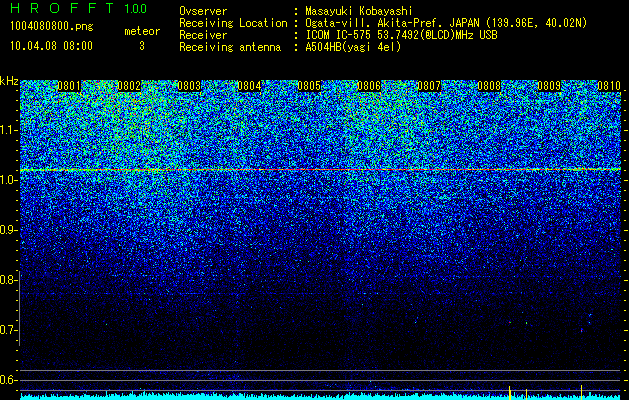Image resolution: width=629 pixels, height=400 pixels.
Task: Click the meteor count value 3
Action: [x=142, y=46]
